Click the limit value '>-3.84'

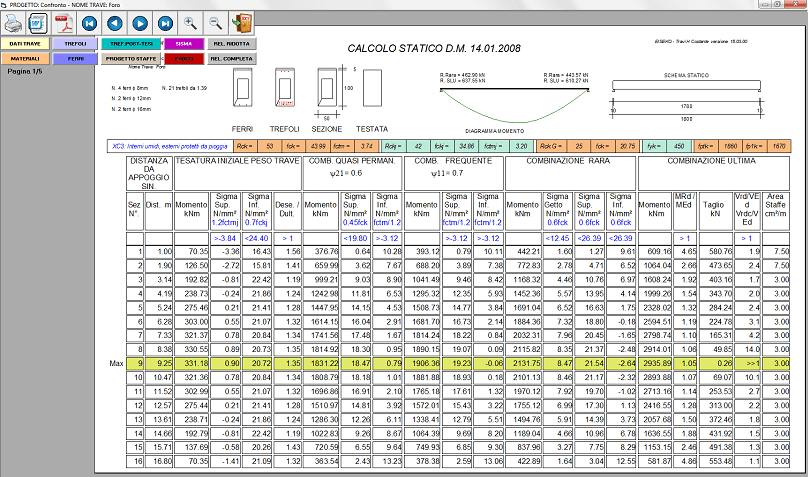coord(225,238)
